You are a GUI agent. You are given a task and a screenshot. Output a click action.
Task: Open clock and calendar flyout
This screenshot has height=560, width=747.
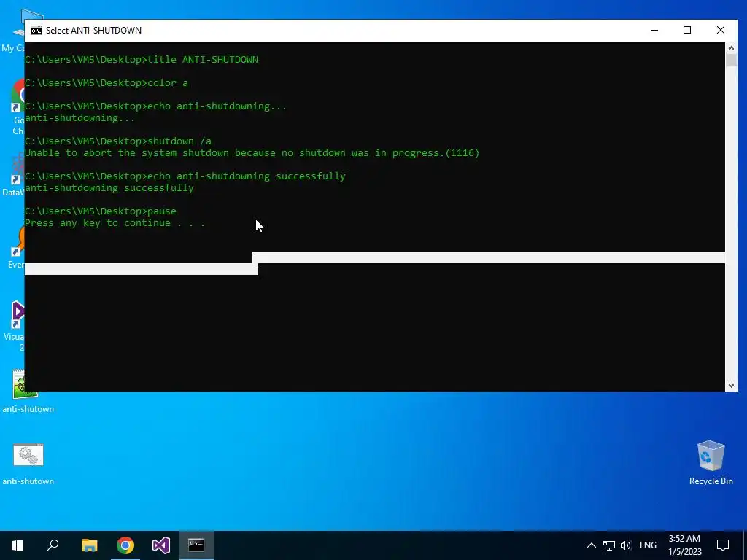(684, 545)
